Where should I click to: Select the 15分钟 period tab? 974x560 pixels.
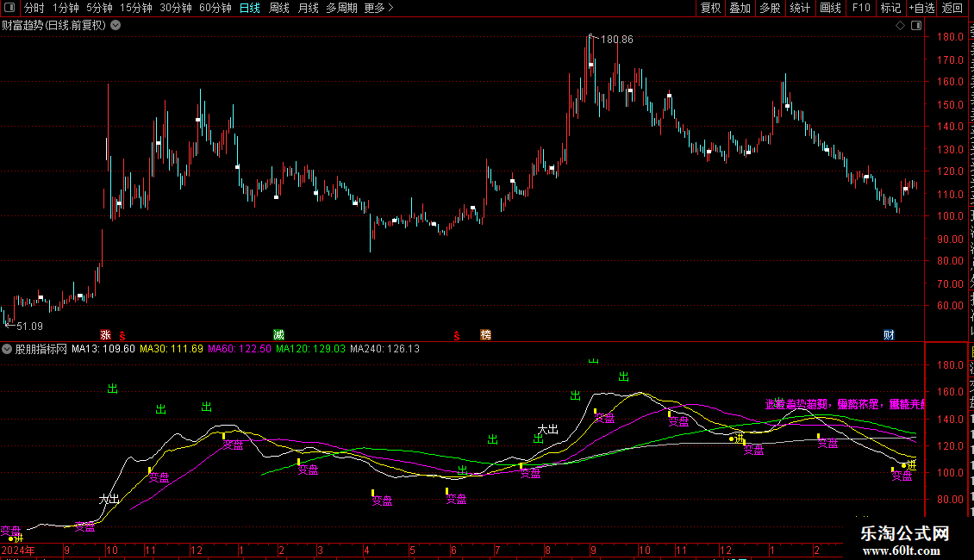(136, 8)
